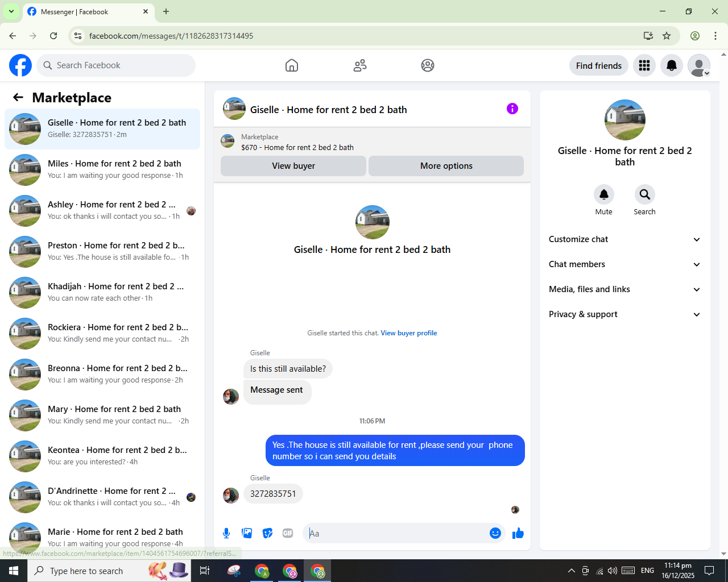
Task: Open the account profile avatar menu
Action: pyautogui.click(x=699, y=65)
